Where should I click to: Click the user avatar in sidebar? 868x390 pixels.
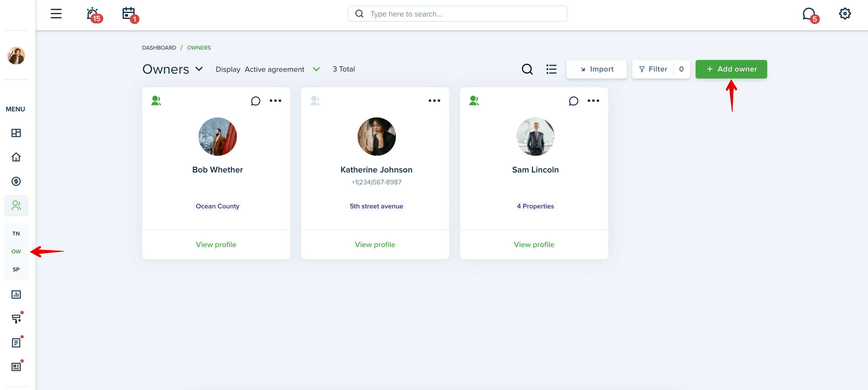click(x=16, y=56)
